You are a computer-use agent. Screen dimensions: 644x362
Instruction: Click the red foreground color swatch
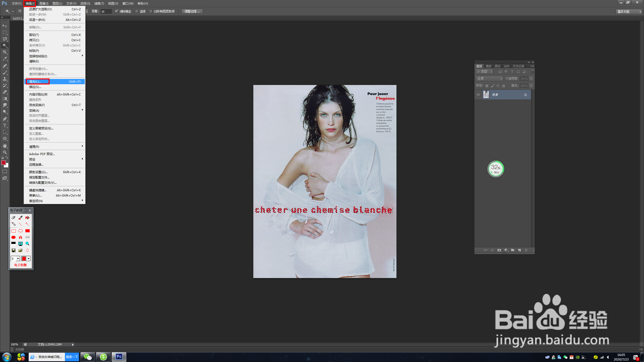(4, 163)
